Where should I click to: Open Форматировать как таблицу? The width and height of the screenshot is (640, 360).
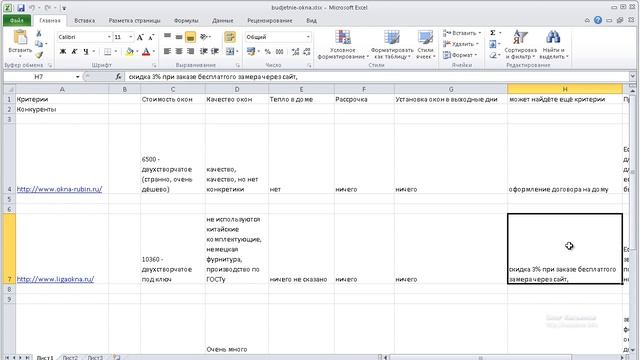[392, 45]
